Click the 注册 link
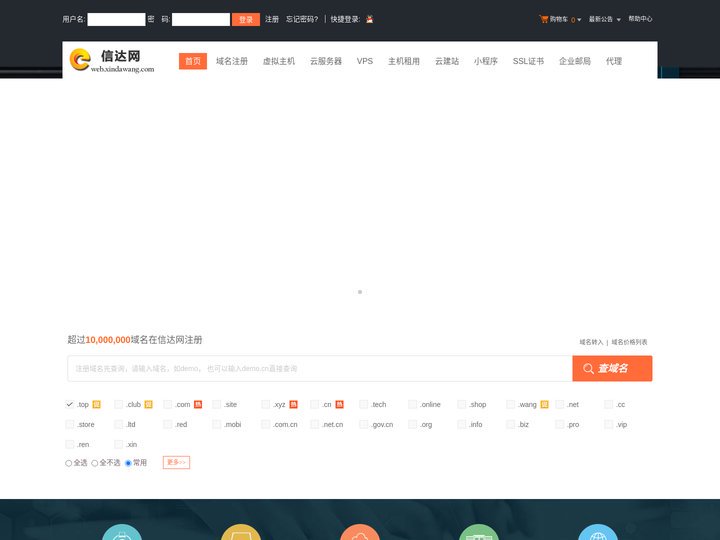Image resolution: width=720 pixels, height=540 pixels. 272,19
